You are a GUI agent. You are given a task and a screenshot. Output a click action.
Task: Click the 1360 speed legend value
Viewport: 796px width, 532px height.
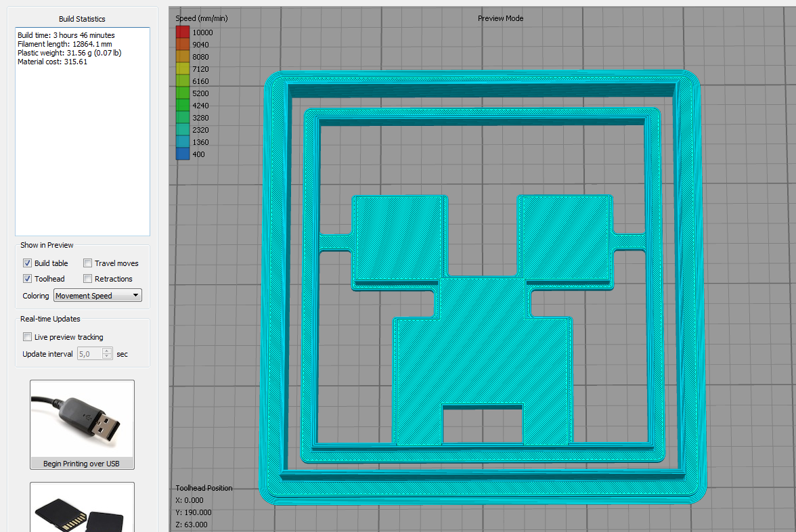click(200, 142)
